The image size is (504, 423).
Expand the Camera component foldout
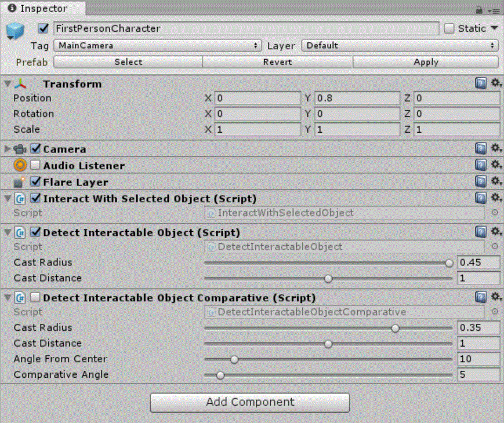pyautogui.click(x=8, y=149)
